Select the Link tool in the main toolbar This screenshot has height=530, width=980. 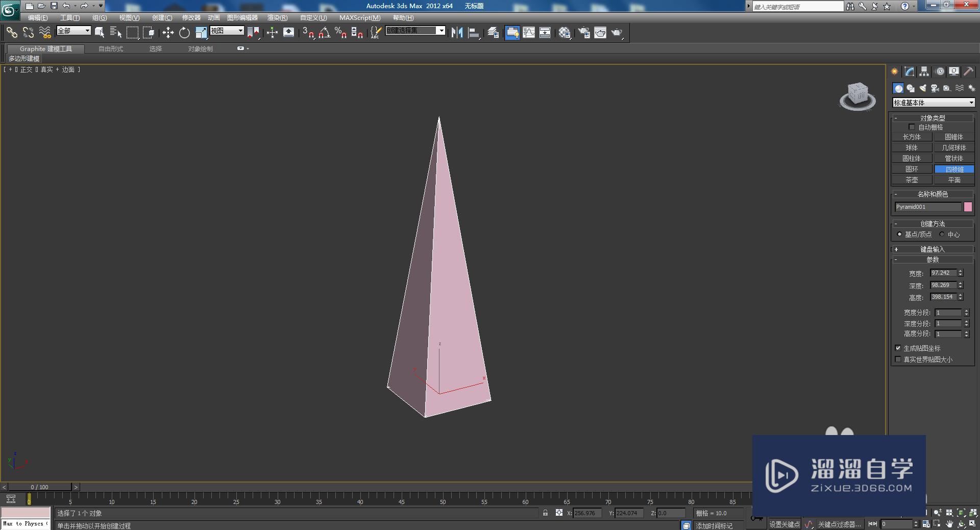click(x=11, y=33)
